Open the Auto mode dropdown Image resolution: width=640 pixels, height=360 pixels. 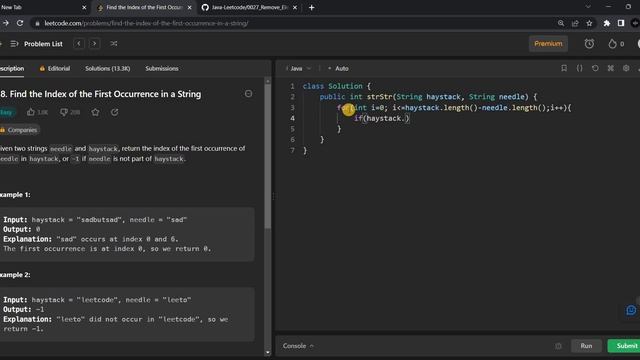click(338, 69)
